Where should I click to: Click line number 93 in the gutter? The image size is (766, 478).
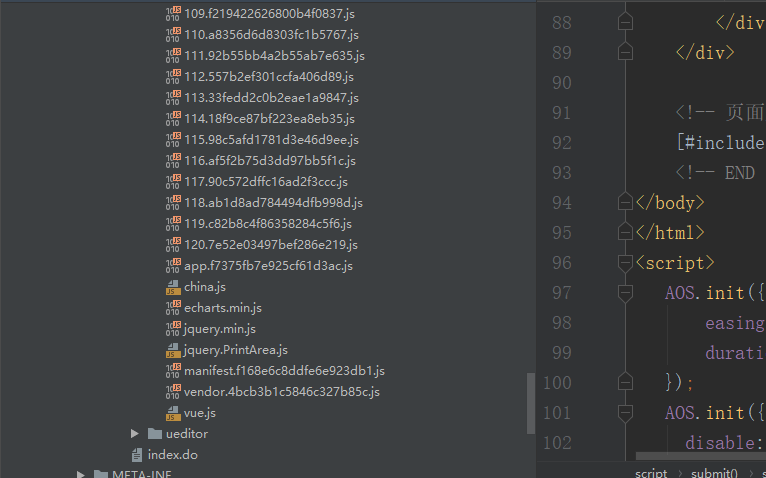[562, 173]
